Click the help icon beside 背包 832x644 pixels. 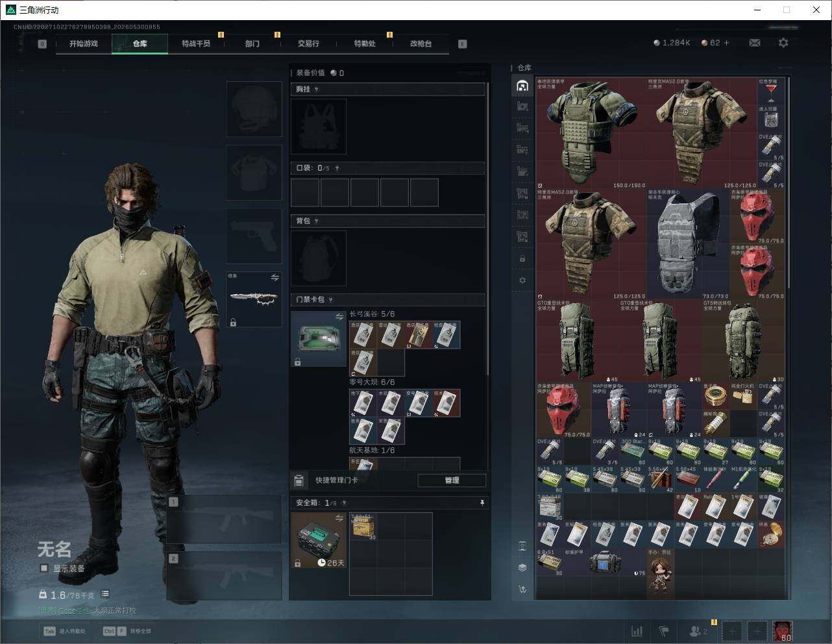pos(317,221)
